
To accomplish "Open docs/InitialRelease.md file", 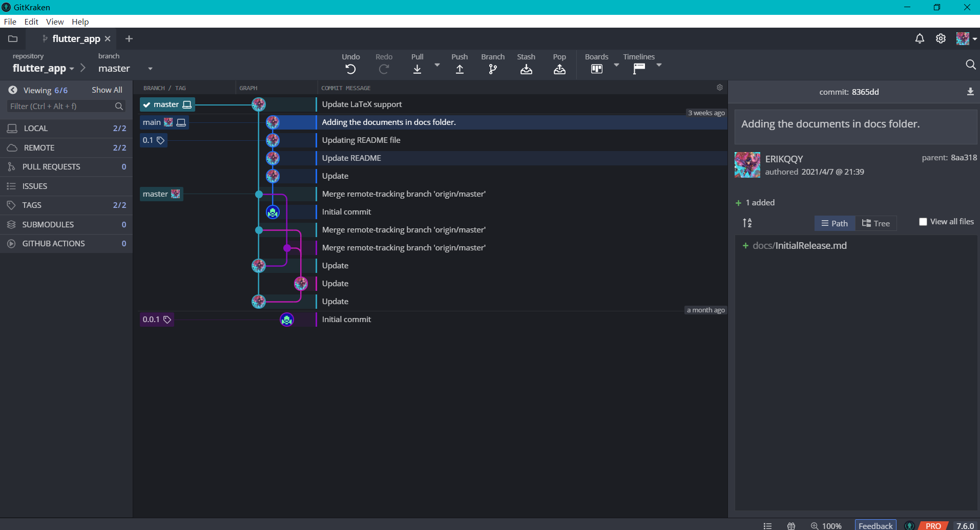I will pos(799,245).
